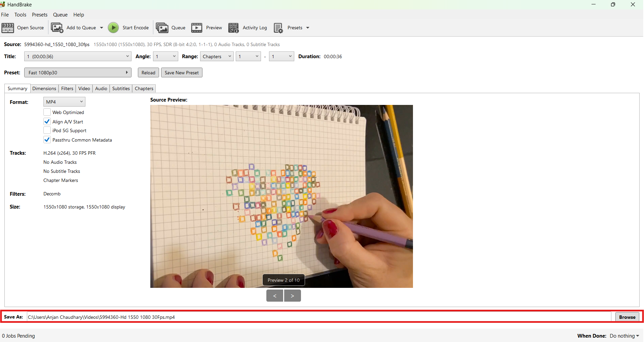Click the Open Source film icon
The image size is (644, 342).
pos(8,28)
